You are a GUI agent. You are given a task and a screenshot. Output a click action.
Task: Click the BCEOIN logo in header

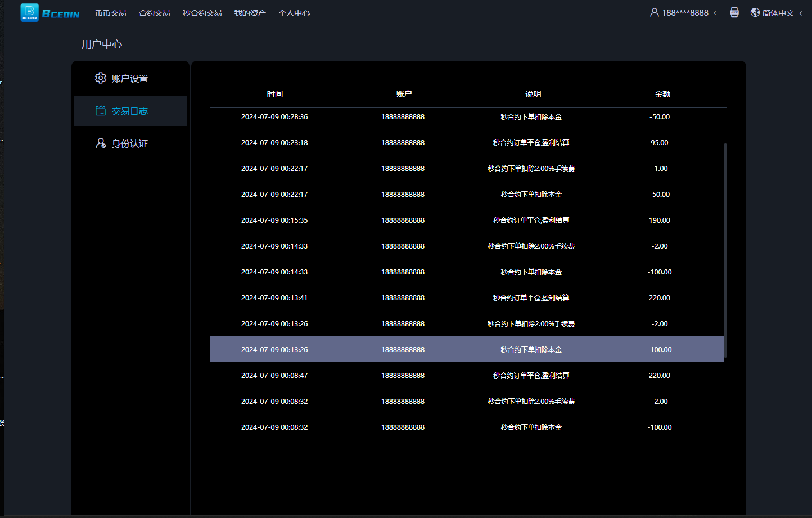point(49,13)
